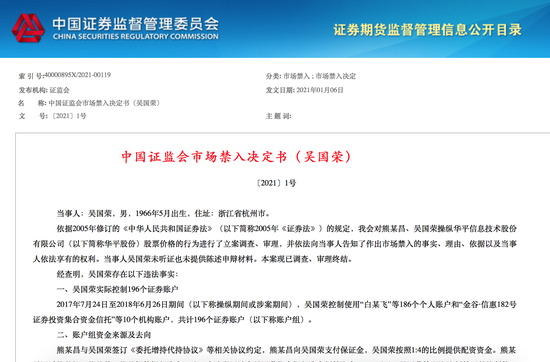Click the 主题词 label
This screenshot has width=550, height=362.
278,116
